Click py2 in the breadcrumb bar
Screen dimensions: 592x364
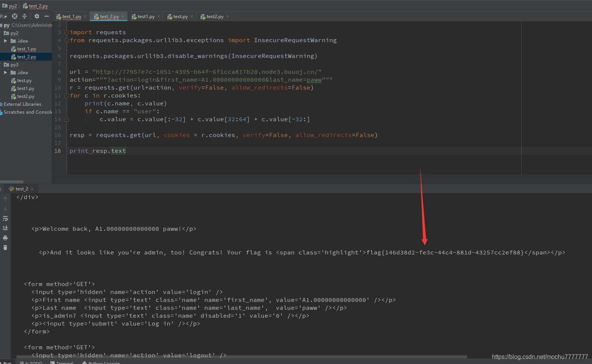pyautogui.click(x=13, y=6)
